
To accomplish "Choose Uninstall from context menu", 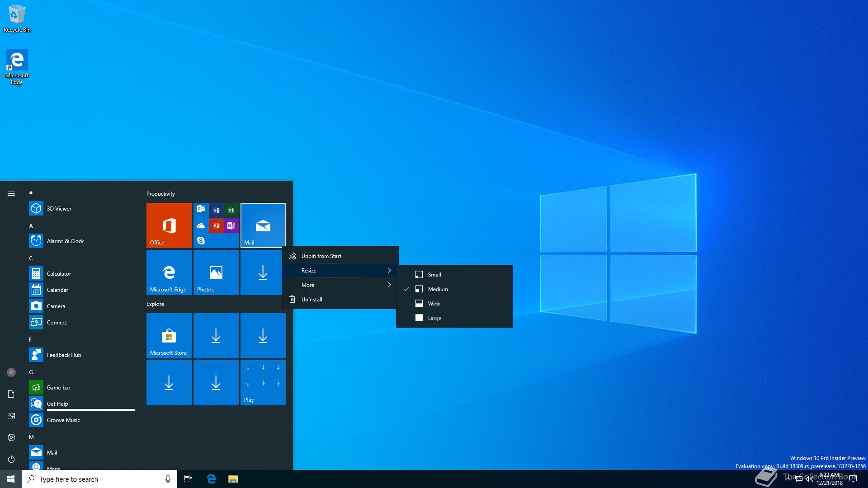I will pyautogui.click(x=340, y=299).
